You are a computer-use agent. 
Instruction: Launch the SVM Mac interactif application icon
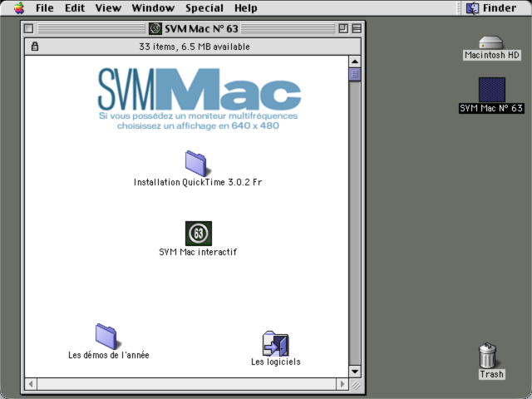click(x=199, y=234)
